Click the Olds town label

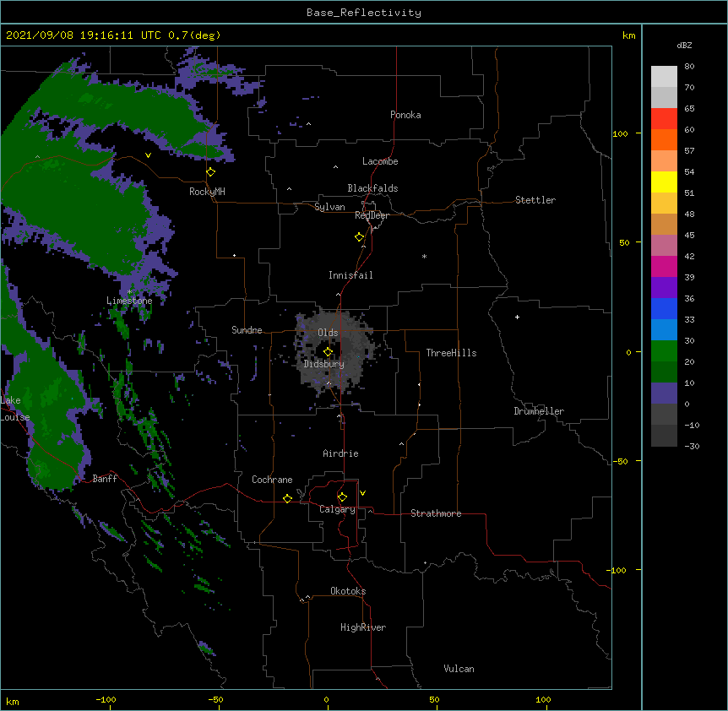(328, 333)
